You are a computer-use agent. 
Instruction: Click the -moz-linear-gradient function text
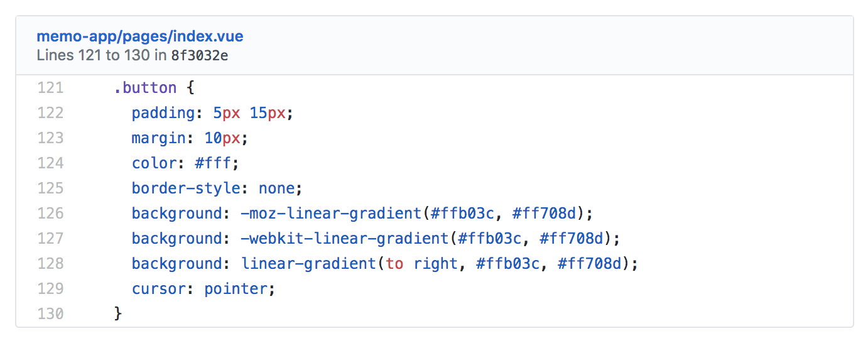tap(330, 214)
